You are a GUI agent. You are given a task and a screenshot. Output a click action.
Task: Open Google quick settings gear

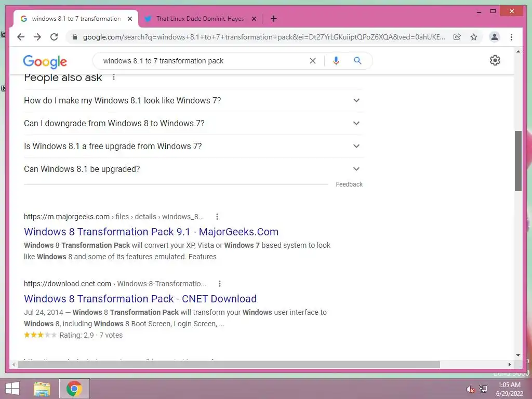point(495,60)
